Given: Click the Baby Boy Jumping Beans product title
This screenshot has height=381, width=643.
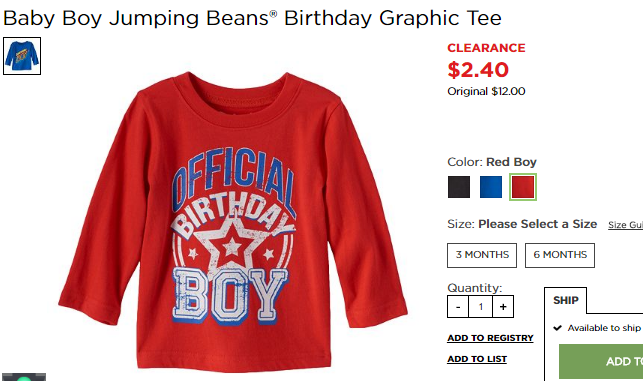Looking at the screenshot, I should pyautogui.click(x=252, y=18).
